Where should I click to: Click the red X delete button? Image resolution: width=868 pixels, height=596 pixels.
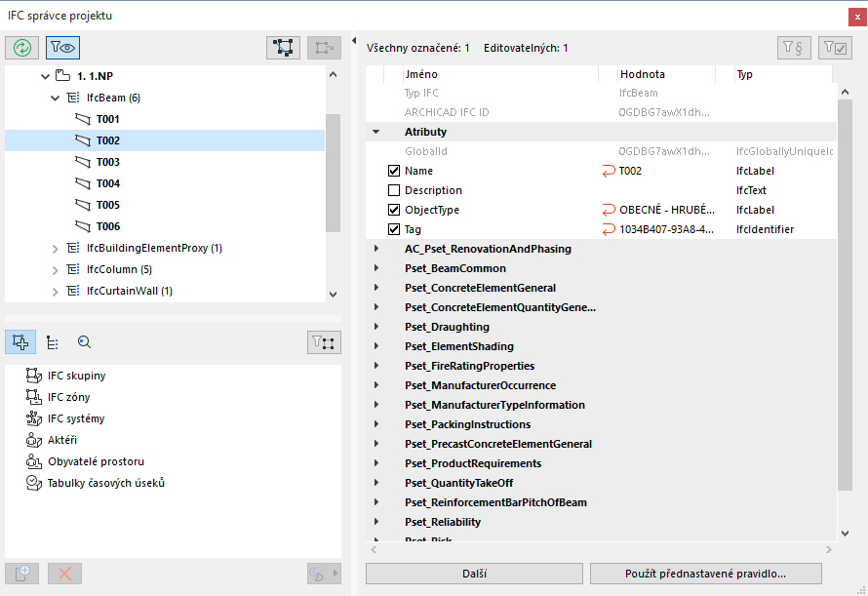(x=65, y=574)
